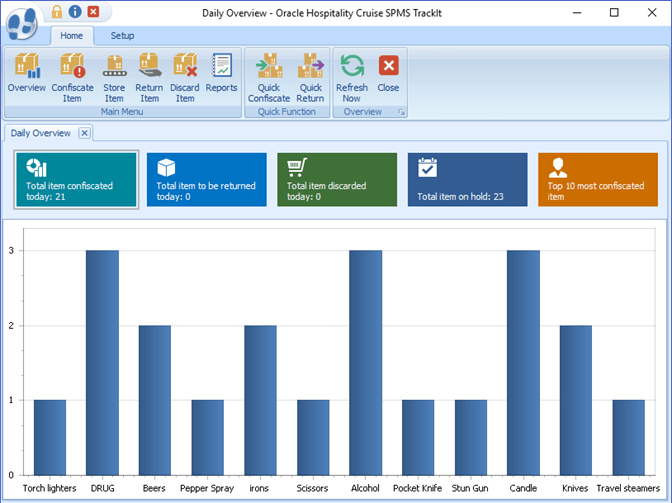Click the Pepper Spray bar
The width and height of the screenshot is (672, 503).
(x=207, y=437)
